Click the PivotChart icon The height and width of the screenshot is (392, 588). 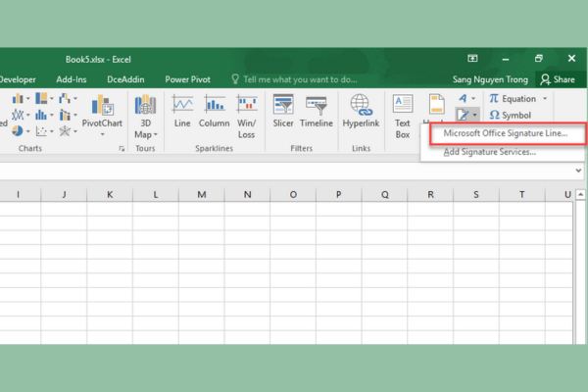(102, 105)
